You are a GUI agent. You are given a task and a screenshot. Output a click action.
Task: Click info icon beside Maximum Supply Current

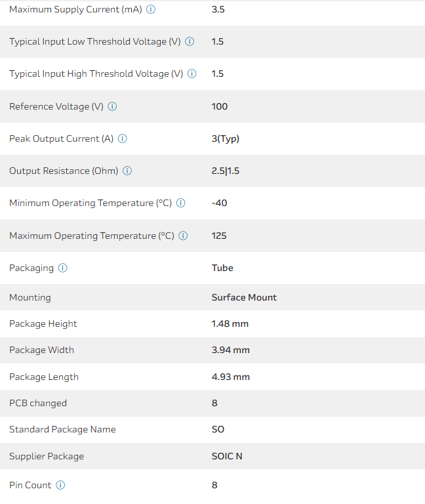[151, 10]
